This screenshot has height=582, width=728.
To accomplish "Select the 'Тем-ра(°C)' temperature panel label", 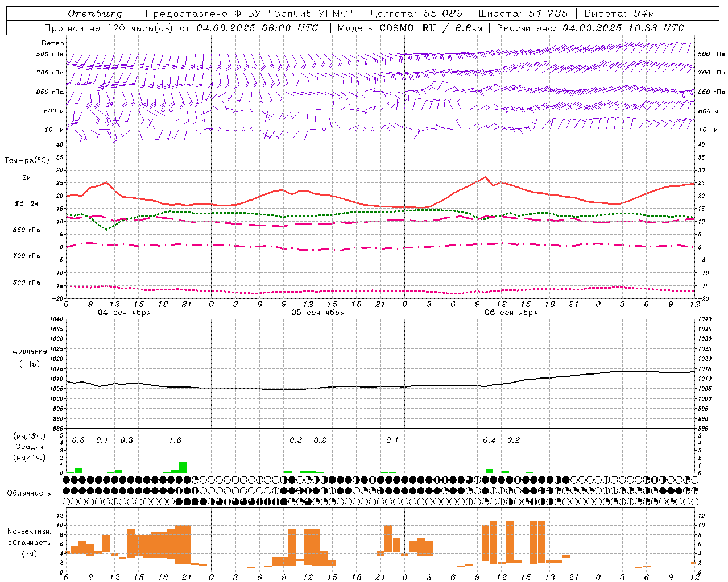I will tap(27, 161).
